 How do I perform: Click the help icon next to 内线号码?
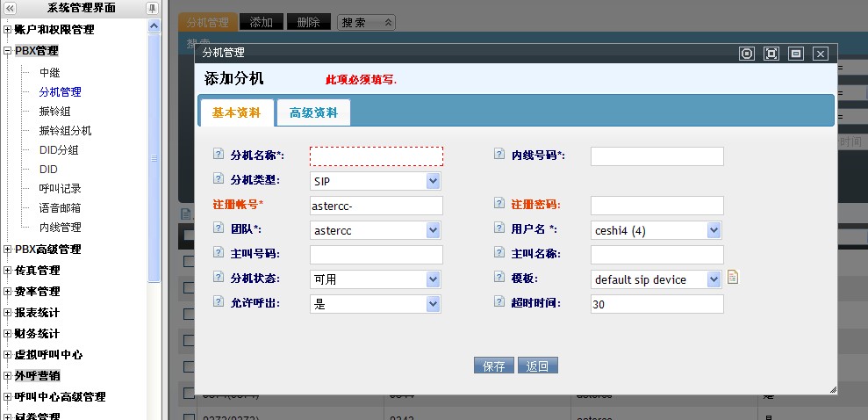499,155
